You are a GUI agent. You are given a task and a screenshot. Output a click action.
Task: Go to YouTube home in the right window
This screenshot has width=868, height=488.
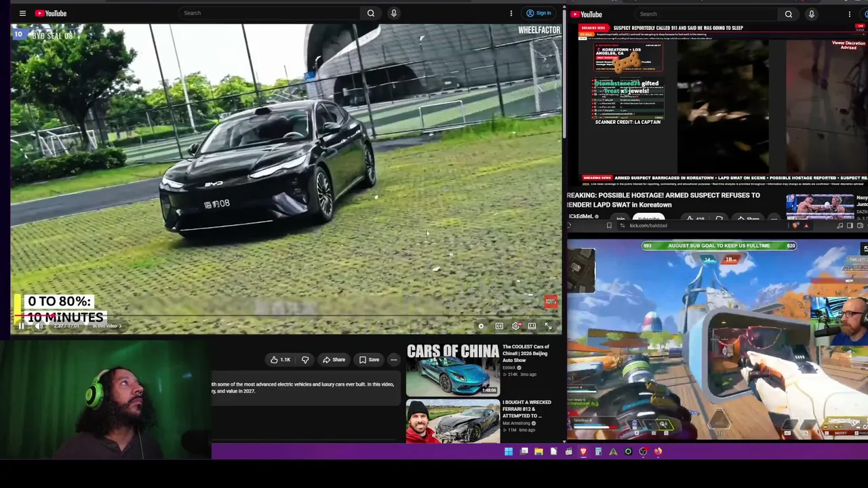click(587, 14)
